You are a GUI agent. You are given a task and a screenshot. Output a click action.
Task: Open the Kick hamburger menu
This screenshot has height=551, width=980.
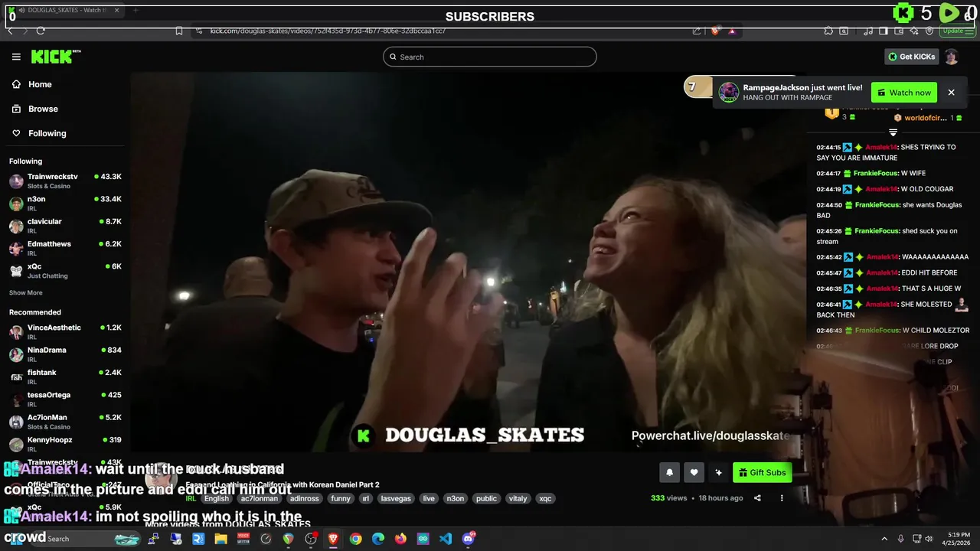16,57
